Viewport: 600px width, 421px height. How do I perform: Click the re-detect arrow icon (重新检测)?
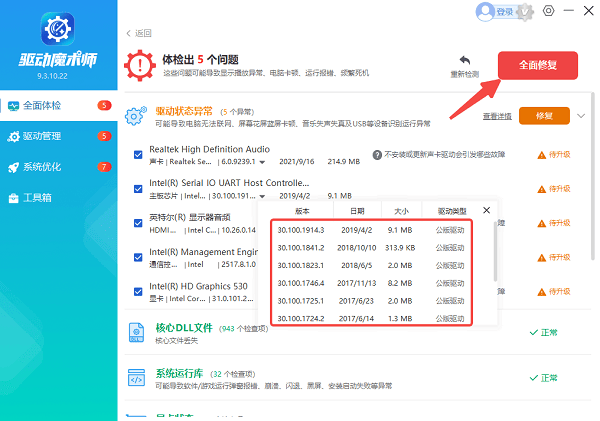click(464, 62)
